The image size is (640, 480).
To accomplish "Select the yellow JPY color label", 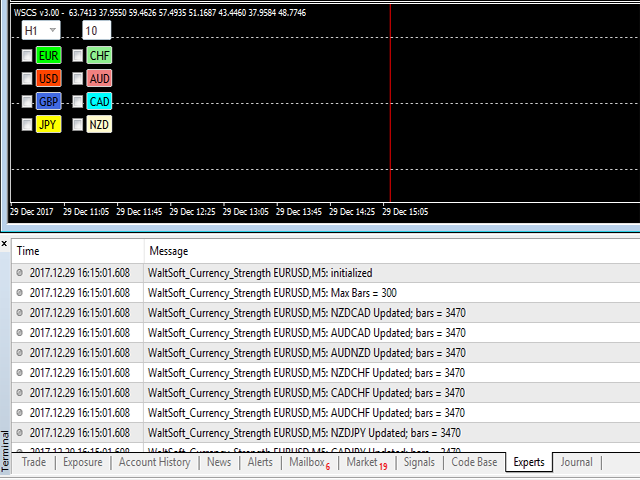I will (47, 124).
